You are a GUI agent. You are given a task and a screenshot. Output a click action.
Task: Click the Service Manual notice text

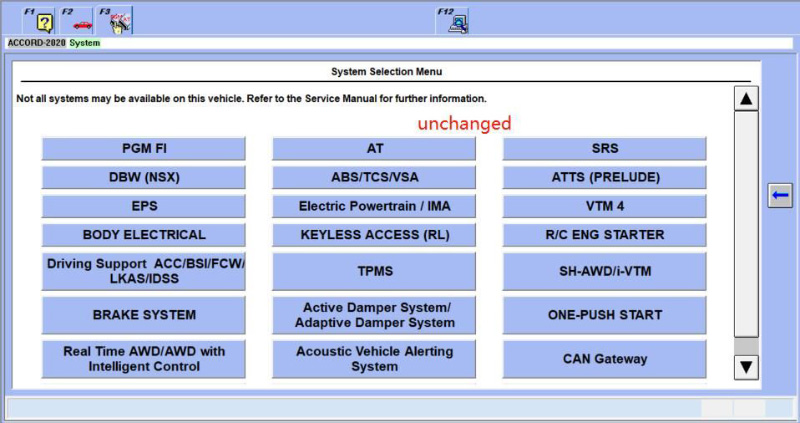click(251, 98)
